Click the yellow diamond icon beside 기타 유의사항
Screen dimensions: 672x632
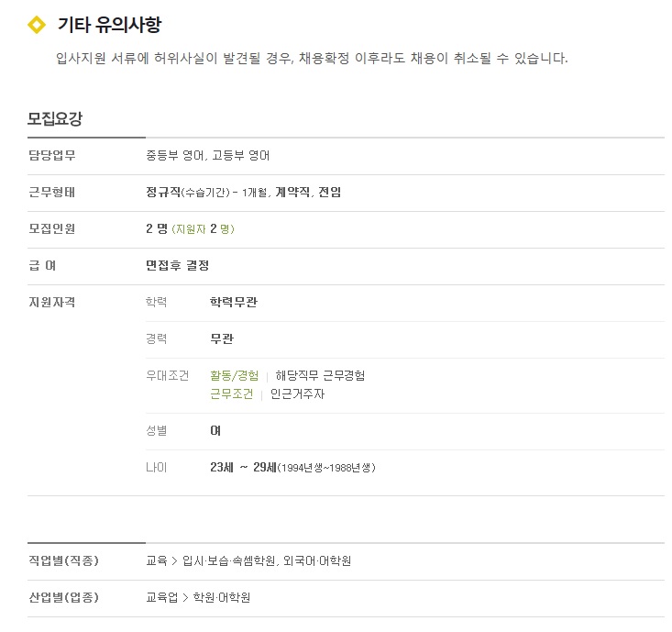tap(37, 25)
